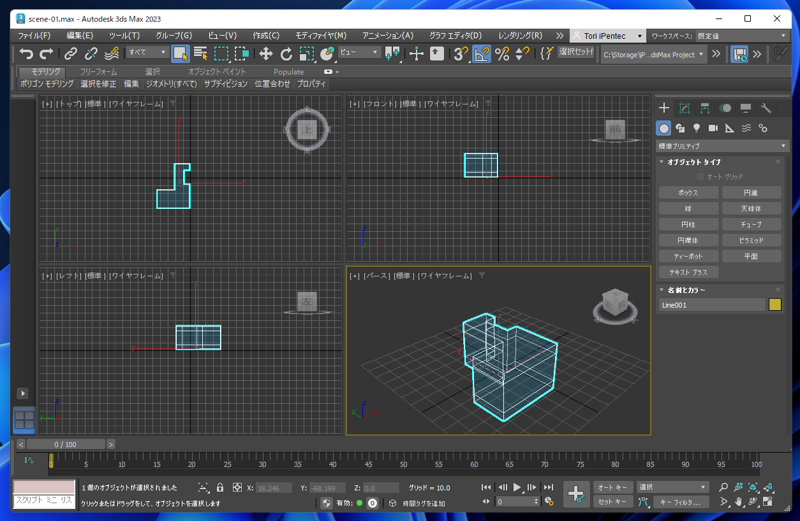800x521 pixels.
Task: Open the Modify command panel tab
Action: [684, 108]
